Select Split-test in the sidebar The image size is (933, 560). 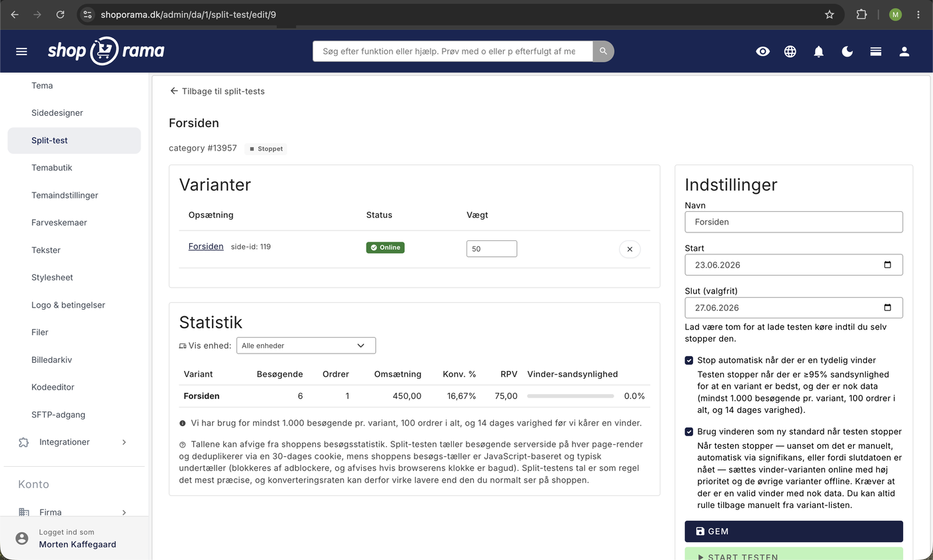tap(74, 140)
